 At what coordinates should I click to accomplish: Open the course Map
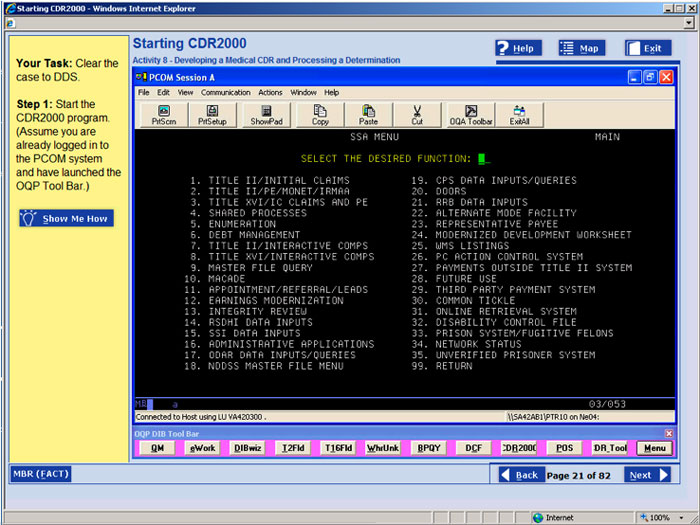(581, 48)
